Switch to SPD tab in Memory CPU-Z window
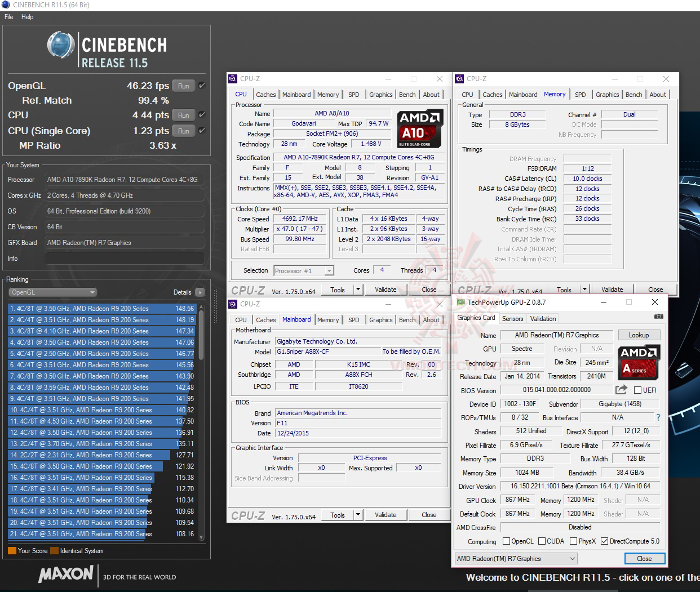The image size is (700, 592). click(581, 95)
